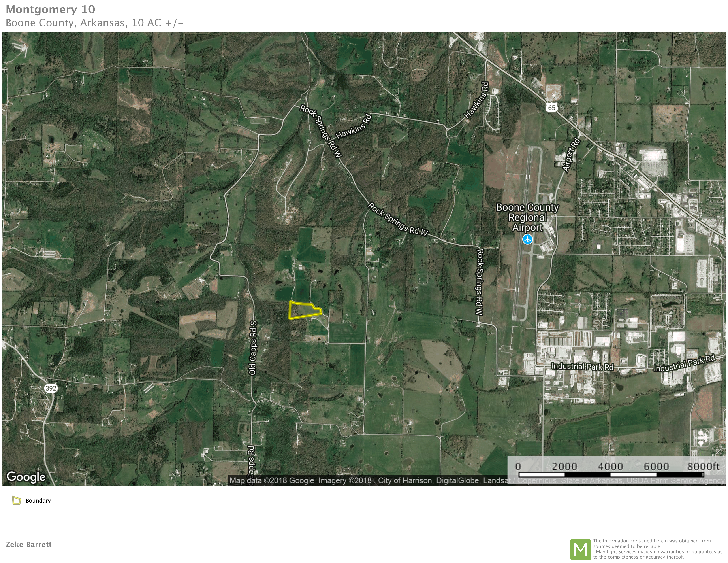Click the map scale bar

pyautogui.click(x=611, y=474)
